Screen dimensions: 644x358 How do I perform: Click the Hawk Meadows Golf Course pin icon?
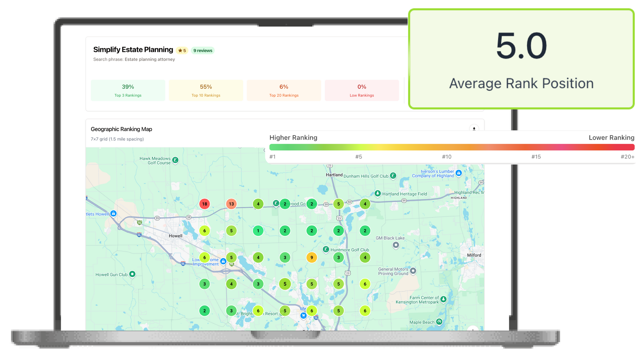pos(175,160)
